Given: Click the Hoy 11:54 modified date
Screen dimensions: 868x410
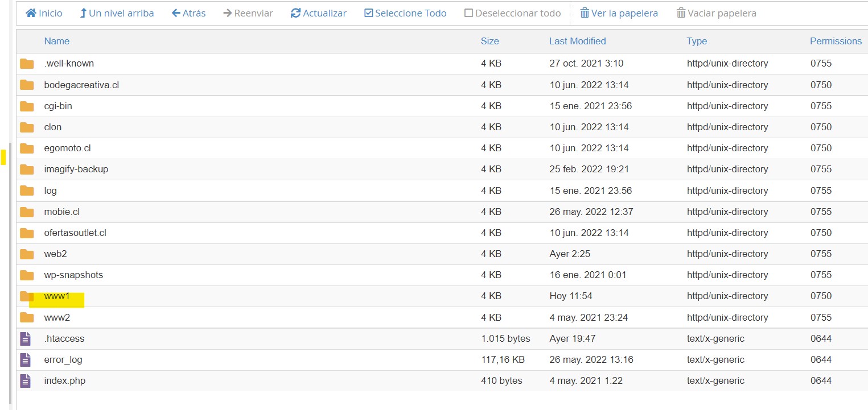Looking at the screenshot, I should (571, 296).
